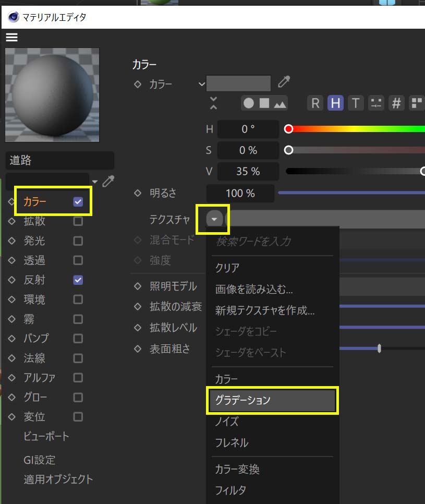
Task: Select グラデーション shader from menu
Action: pos(272,400)
